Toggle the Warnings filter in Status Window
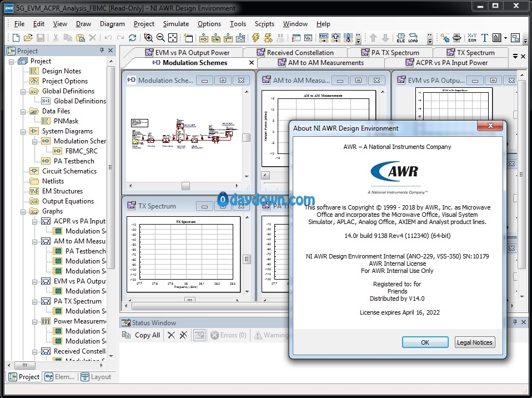The width and height of the screenshot is (532, 398). 272,335
